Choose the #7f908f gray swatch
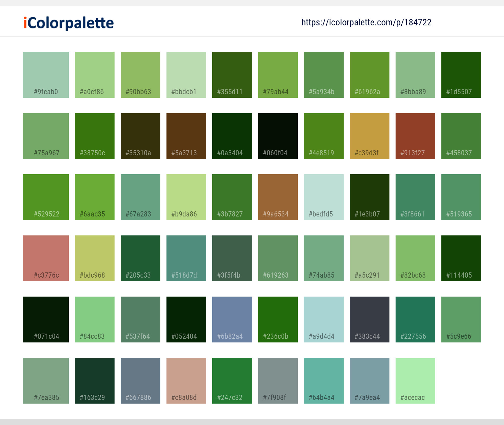Screen dimensions: 504x425 [x=278, y=381]
